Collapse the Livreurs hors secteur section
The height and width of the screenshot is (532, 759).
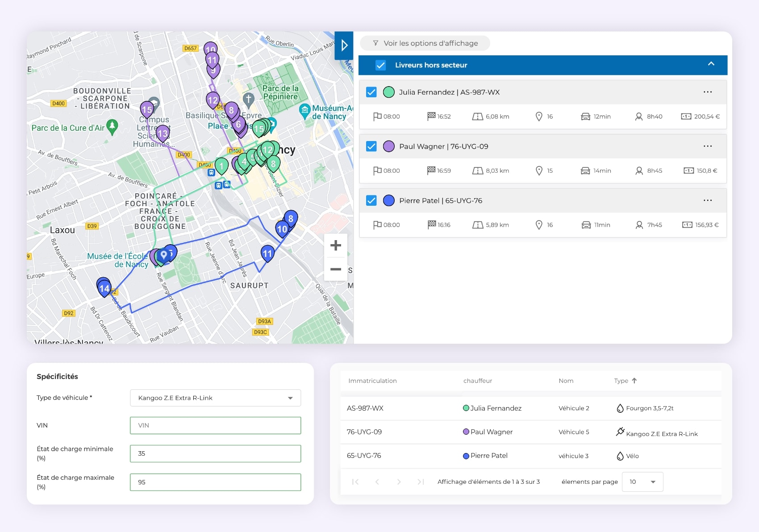tap(711, 64)
